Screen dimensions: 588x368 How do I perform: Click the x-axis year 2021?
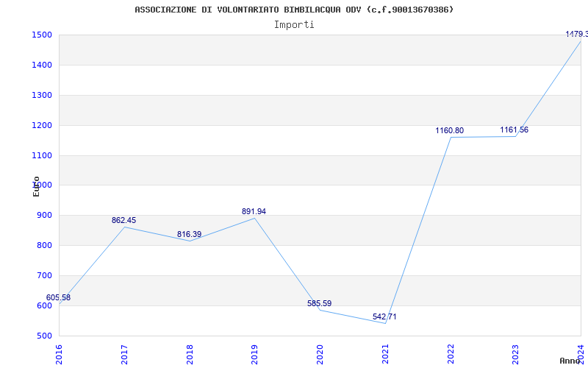[x=385, y=355]
